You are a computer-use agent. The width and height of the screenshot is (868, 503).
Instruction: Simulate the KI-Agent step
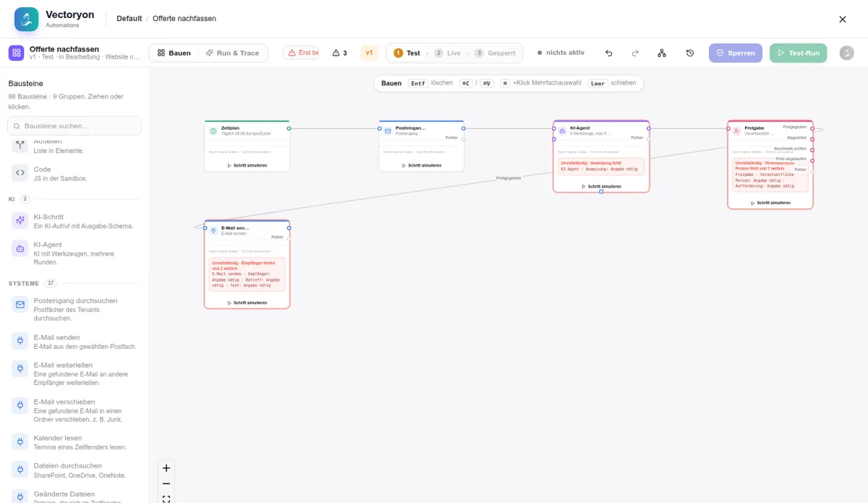[x=601, y=186]
